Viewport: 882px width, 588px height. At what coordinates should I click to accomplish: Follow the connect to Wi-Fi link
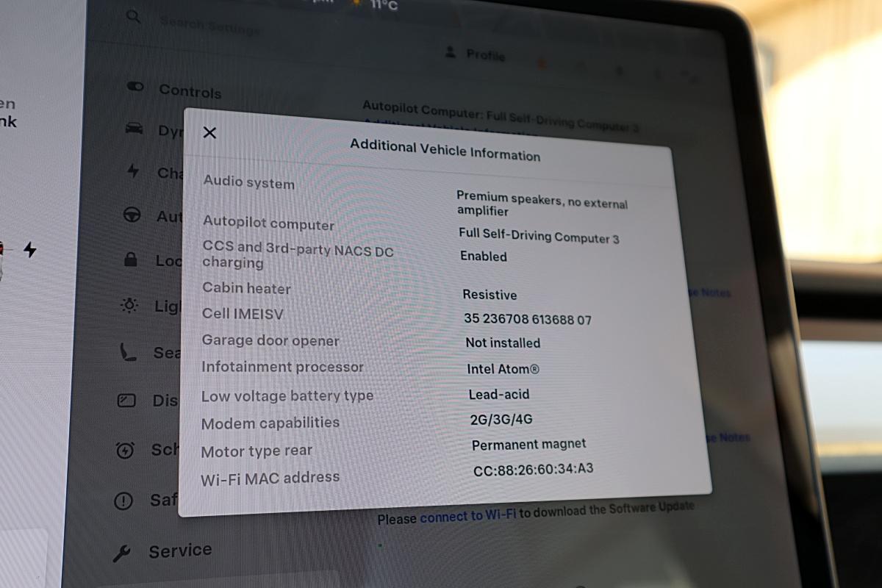point(468,517)
